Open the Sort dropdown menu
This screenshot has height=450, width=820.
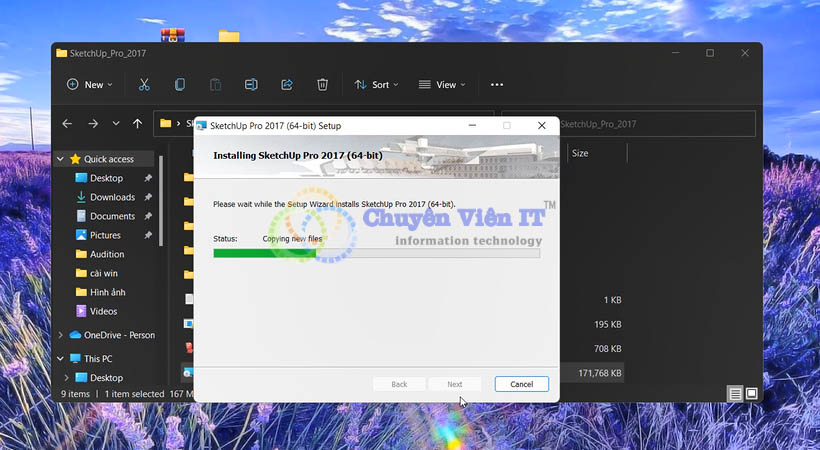click(376, 85)
